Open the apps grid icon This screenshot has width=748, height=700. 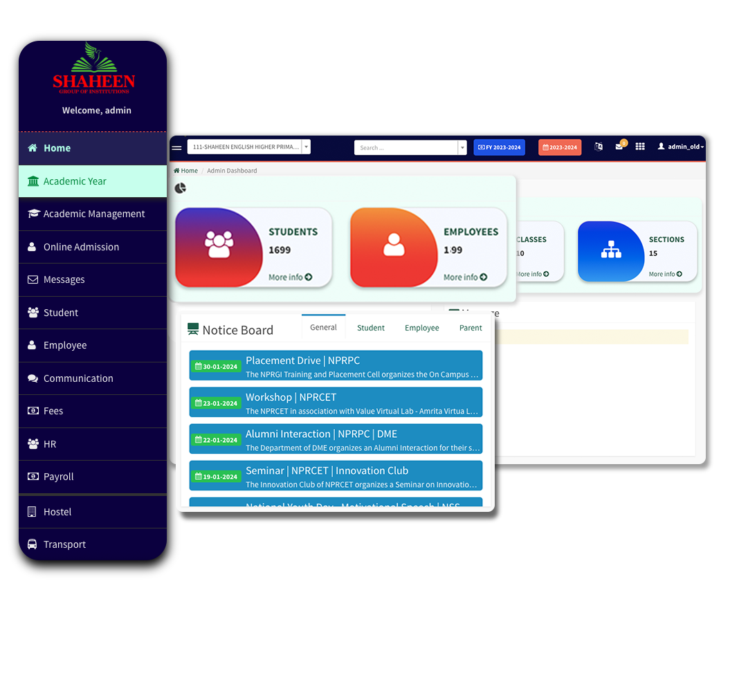(x=640, y=147)
